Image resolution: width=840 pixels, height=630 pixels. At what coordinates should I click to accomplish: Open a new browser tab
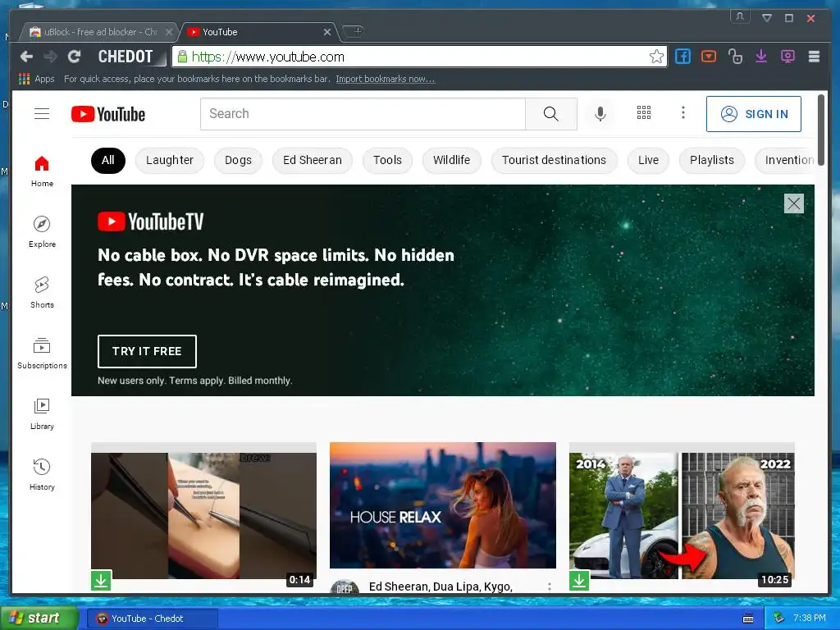(x=354, y=31)
